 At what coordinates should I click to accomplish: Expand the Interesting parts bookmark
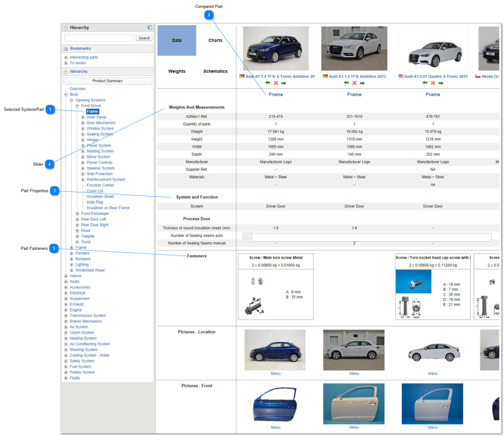click(66, 57)
